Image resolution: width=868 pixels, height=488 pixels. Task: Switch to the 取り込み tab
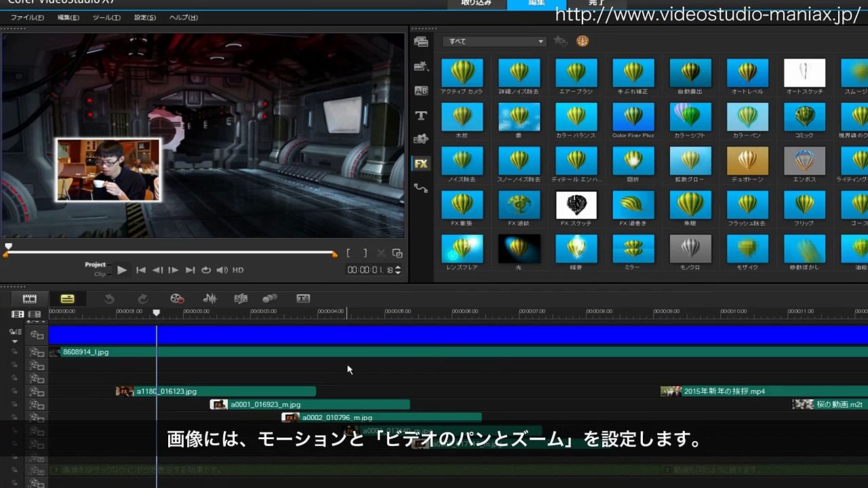477,3
